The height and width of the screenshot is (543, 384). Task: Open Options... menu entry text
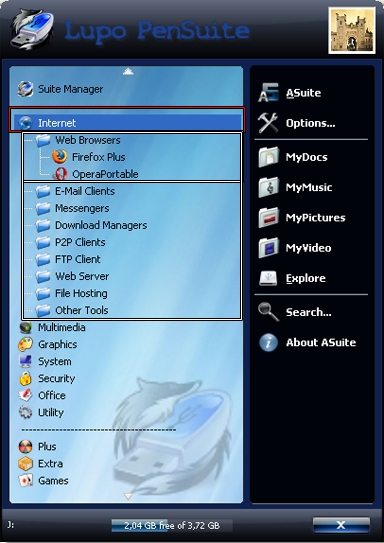click(x=310, y=123)
